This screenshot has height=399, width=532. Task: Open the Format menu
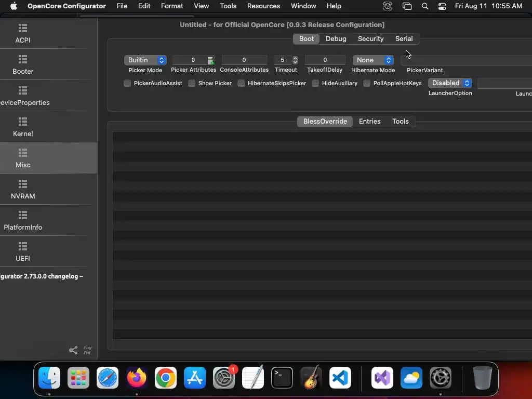(172, 6)
